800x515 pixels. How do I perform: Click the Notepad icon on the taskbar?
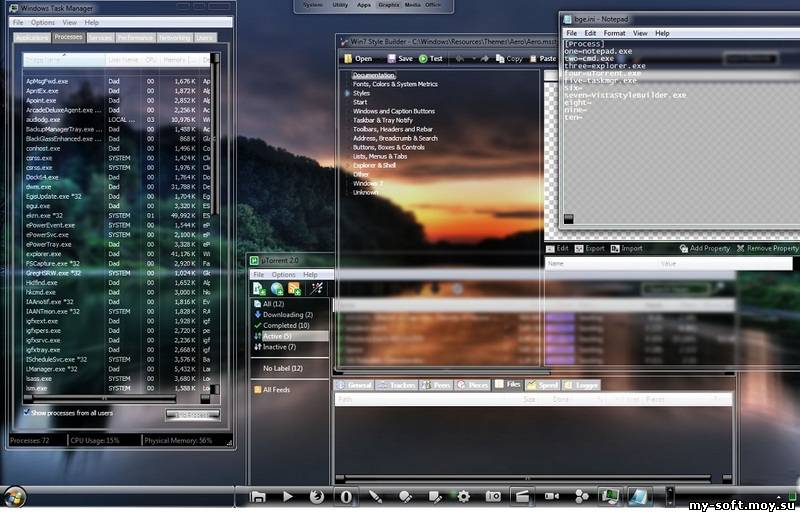coord(638,496)
